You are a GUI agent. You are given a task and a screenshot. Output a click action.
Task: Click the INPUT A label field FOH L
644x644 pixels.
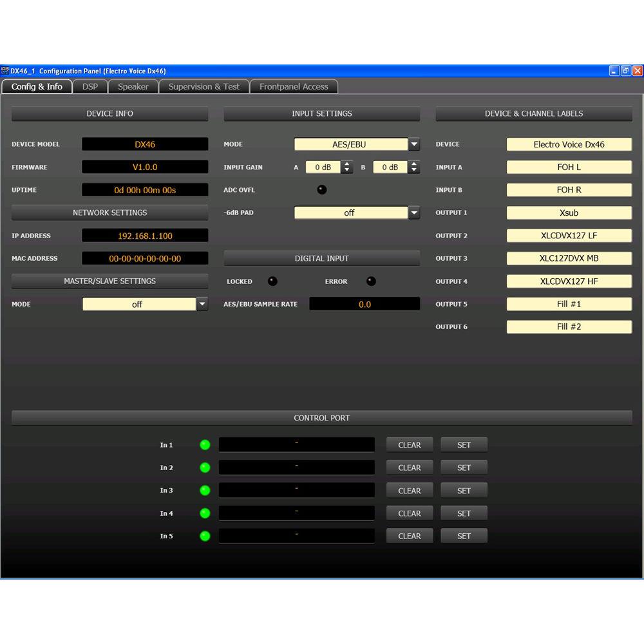pyautogui.click(x=569, y=167)
